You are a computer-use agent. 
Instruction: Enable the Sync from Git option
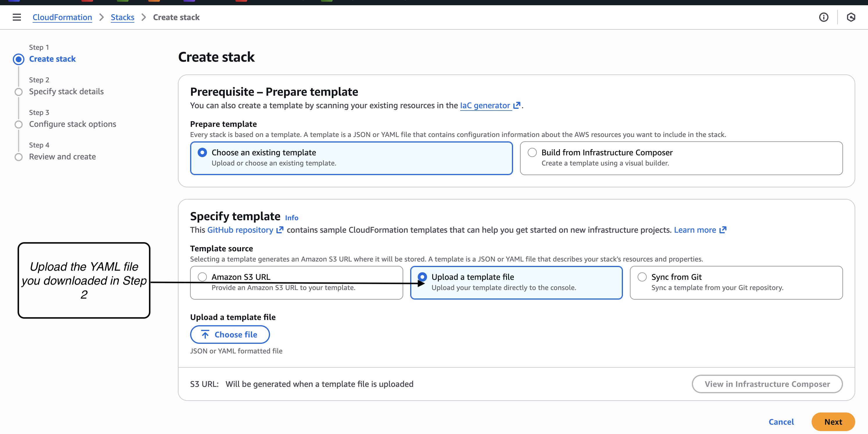point(642,277)
